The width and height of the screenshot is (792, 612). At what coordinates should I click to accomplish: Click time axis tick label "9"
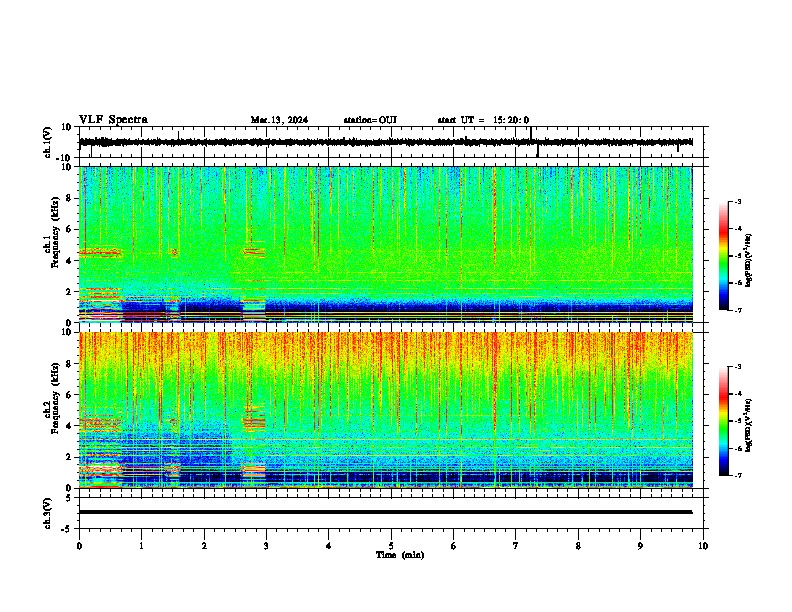pyautogui.click(x=640, y=546)
